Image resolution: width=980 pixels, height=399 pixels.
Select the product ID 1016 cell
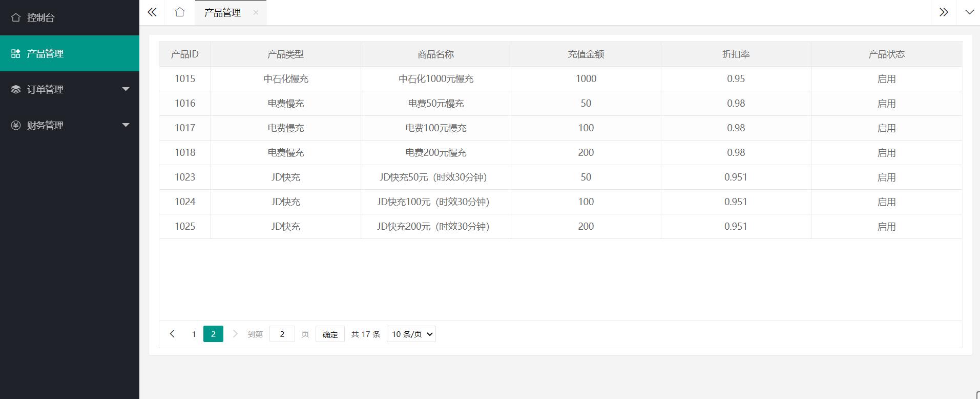[x=185, y=103]
